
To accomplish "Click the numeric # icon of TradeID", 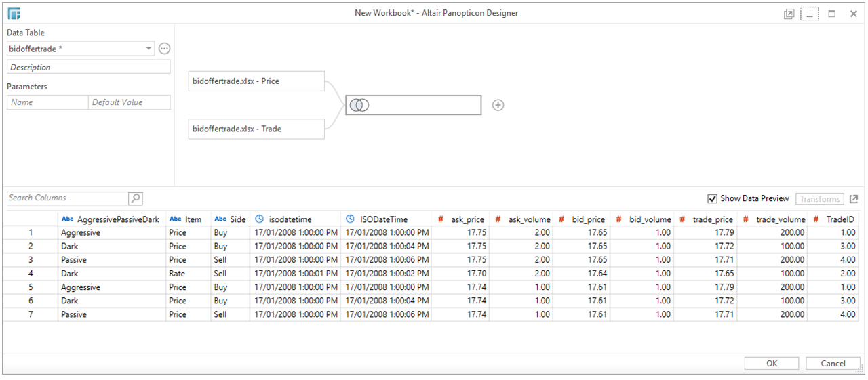I will tap(816, 219).
